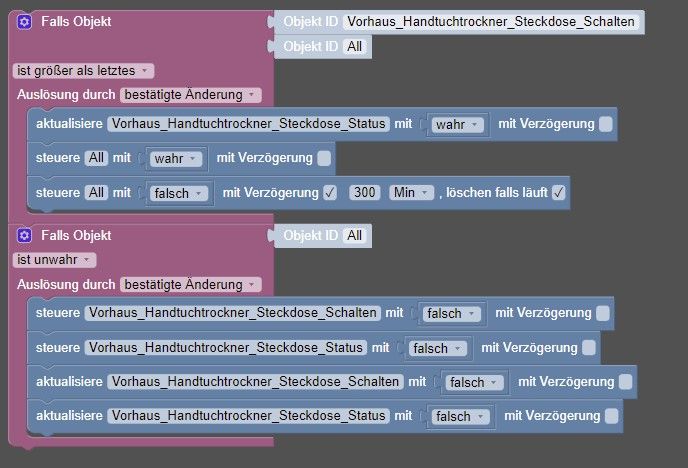
Task: Uncheck 'mit Verzögerung' in the 300 Min row
Action: 330,193
